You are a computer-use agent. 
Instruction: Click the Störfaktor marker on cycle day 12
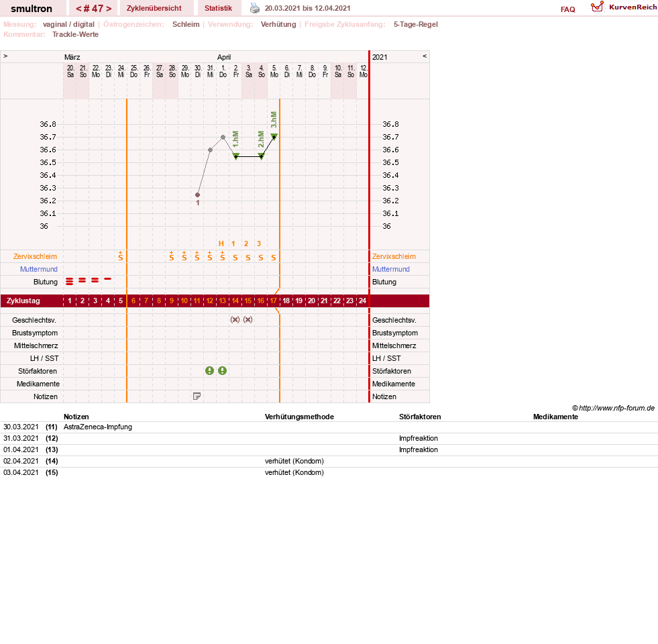click(210, 371)
